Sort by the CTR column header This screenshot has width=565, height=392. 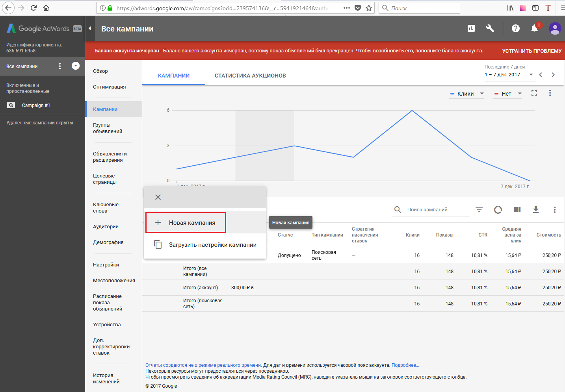click(x=483, y=235)
